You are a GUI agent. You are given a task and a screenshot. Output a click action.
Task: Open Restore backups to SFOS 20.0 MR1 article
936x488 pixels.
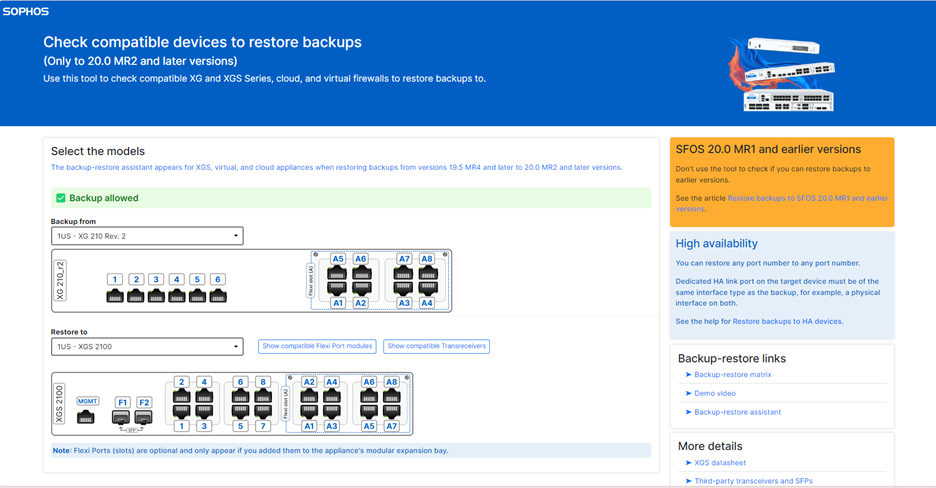tap(781, 203)
